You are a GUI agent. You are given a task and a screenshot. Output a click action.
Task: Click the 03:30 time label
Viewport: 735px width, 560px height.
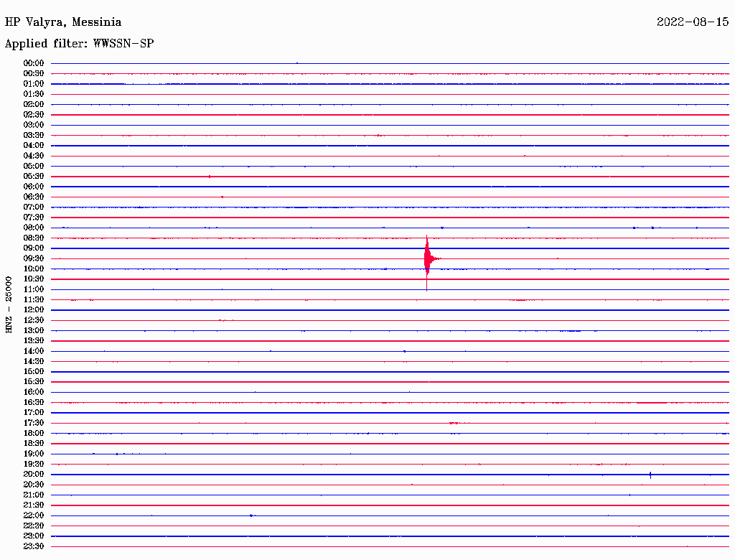pyautogui.click(x=33, y=136)
